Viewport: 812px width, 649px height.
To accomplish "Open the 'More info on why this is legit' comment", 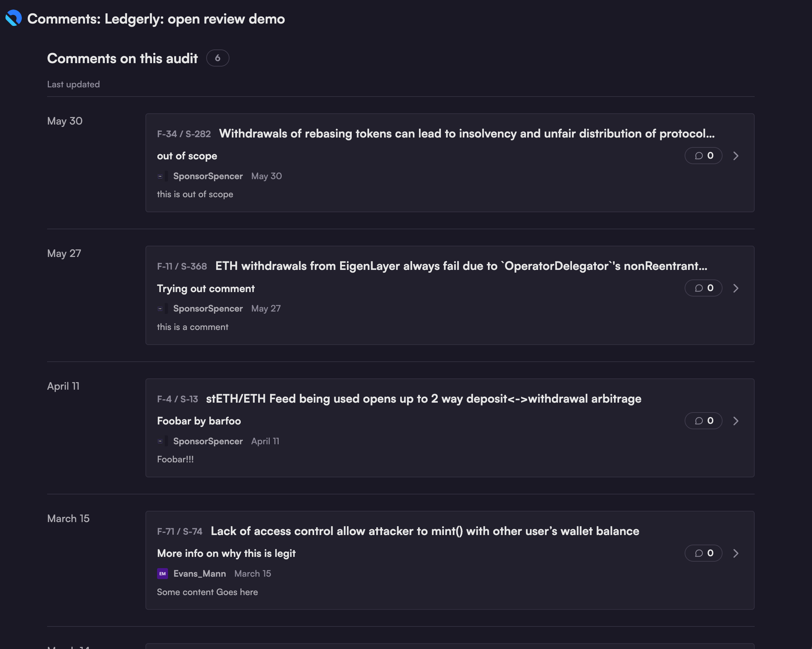I will pyautogui.click(x=226, y=553).
